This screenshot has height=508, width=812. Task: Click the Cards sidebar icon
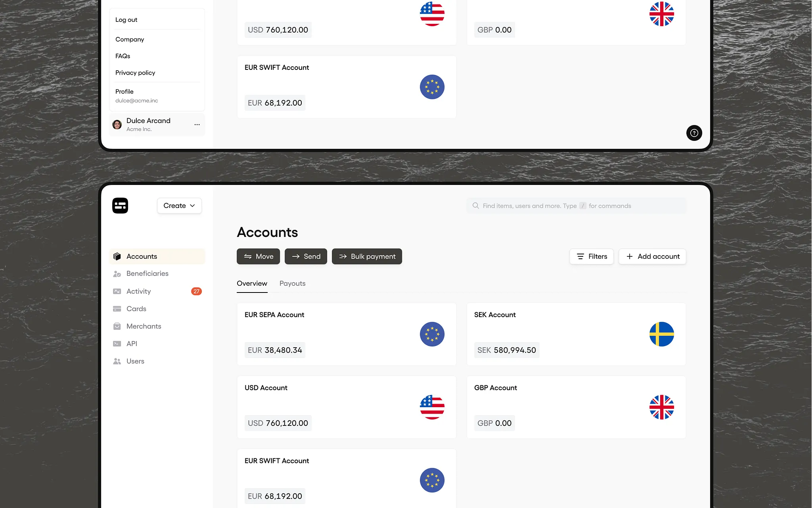coord(117,309)
